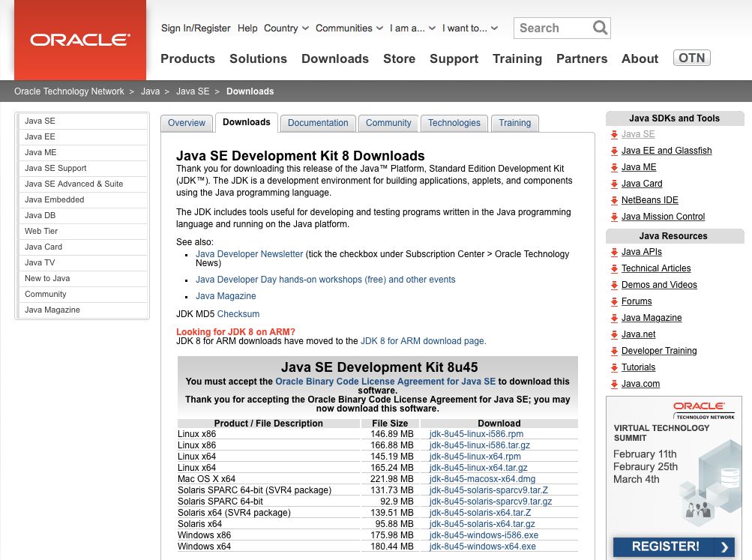Click the Java breadcrumb link

coord(150,91)
